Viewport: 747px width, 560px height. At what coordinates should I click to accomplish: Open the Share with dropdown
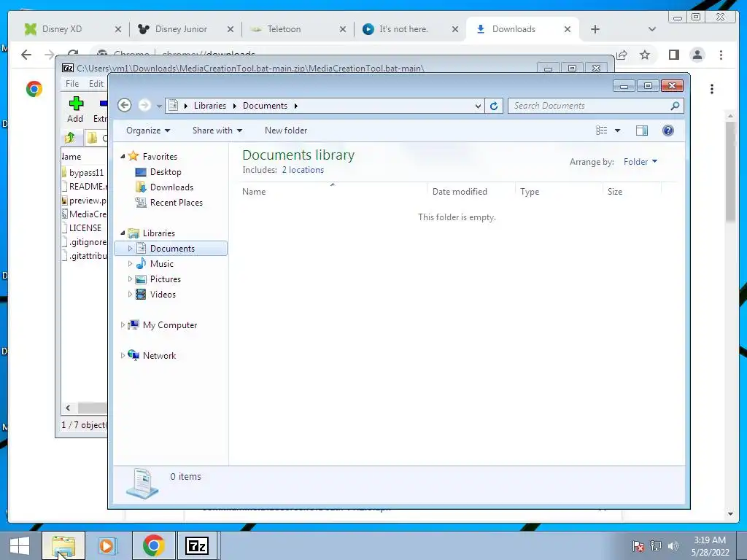coord(217,131)
